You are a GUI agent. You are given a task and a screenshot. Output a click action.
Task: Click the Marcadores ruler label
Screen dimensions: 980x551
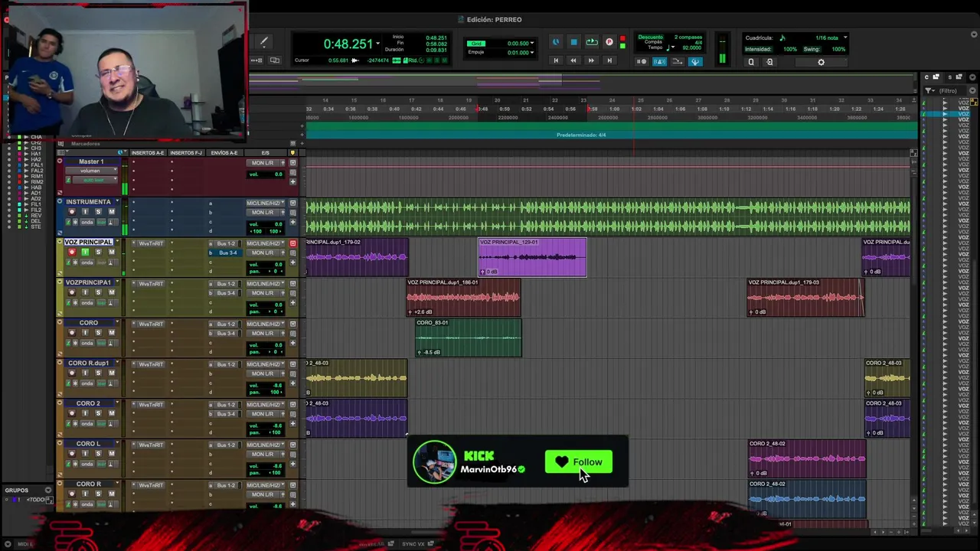coord(86,144)
